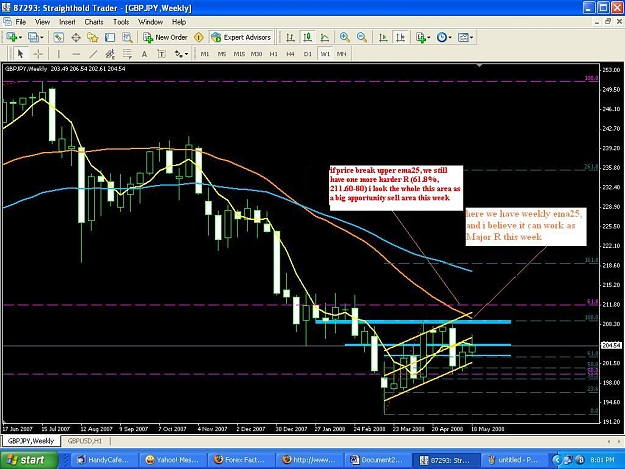Select the GBPJPY,Weekly chart tab
The width and height of the screenshot is (625, 469).
click(31, 441)
